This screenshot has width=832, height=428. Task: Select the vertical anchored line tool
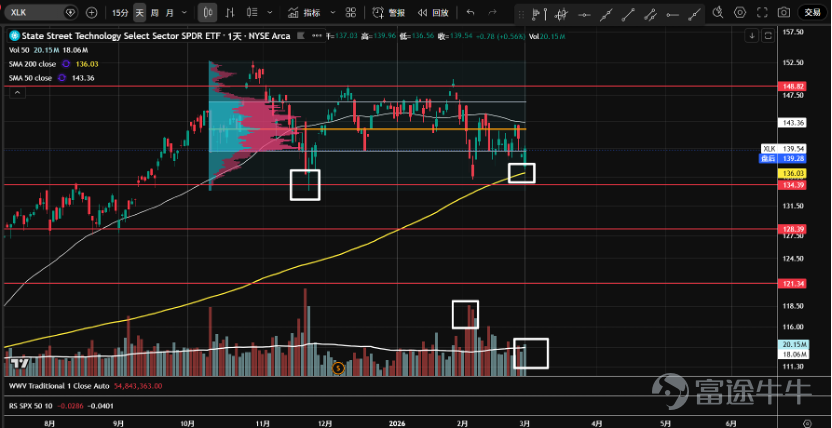pyautogui.click(x=546, y=14)
